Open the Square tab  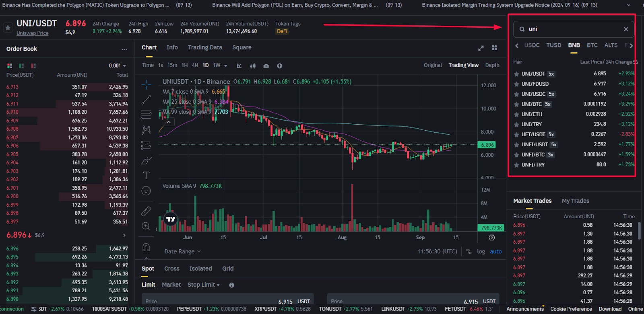[x=242, y=47]
